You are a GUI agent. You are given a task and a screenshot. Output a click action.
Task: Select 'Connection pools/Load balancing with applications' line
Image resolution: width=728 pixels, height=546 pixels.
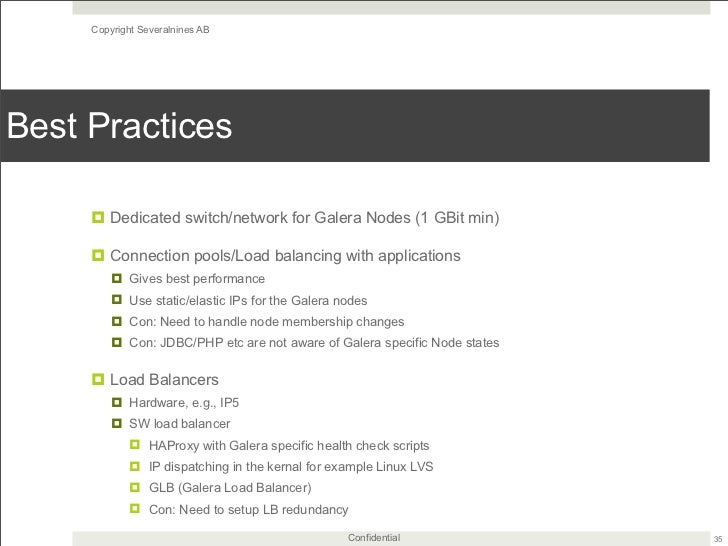click(x=285, y=256)
